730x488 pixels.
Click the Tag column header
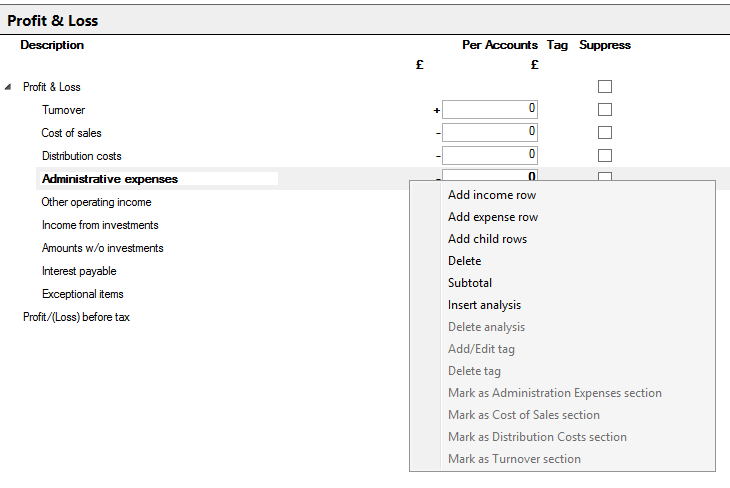coord(557,45)
